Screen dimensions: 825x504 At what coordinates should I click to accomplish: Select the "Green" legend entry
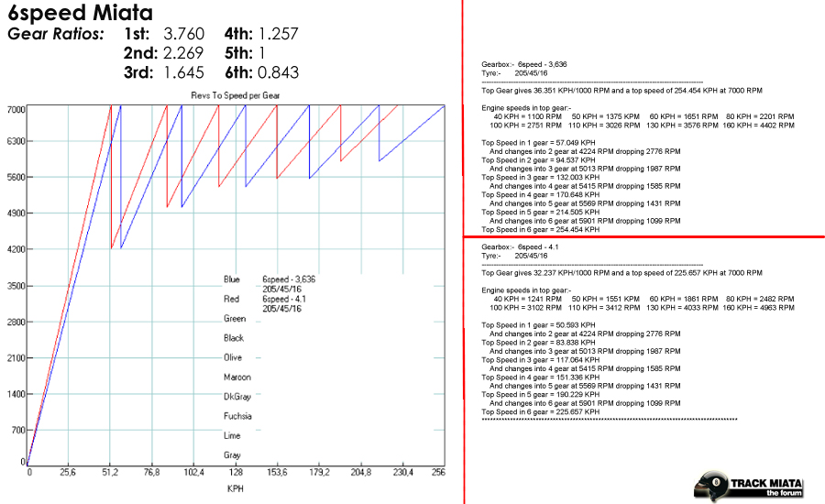click(235, 319)
